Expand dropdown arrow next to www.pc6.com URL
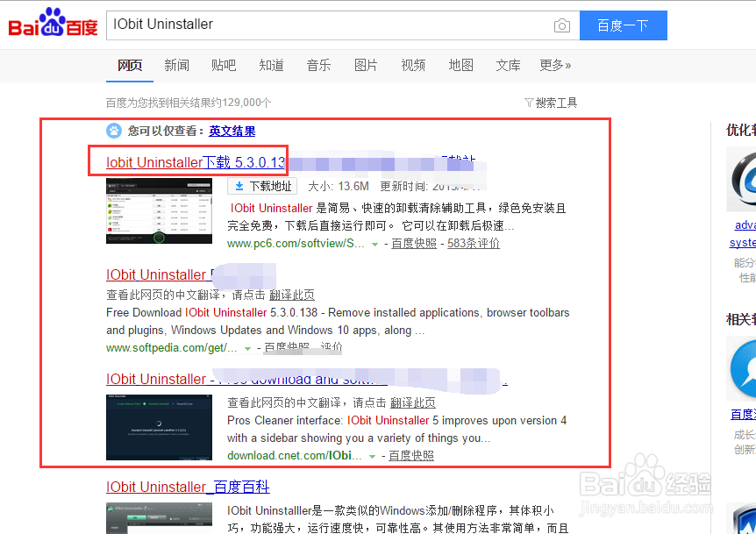Viewport: 756px width, 534px height. point(374,245)
